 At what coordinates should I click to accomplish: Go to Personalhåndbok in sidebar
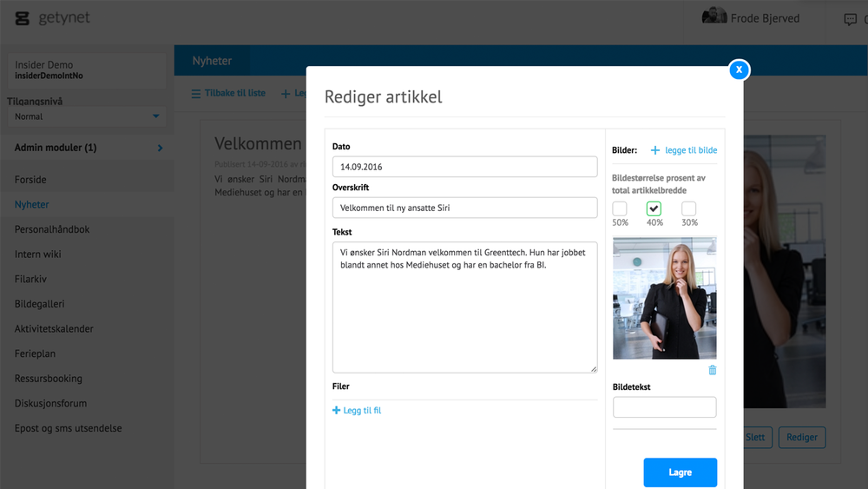(52, 229)
